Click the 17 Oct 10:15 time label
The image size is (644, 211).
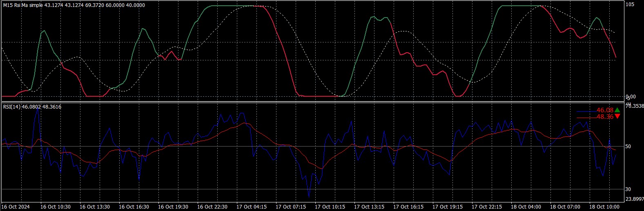(330, 207)
